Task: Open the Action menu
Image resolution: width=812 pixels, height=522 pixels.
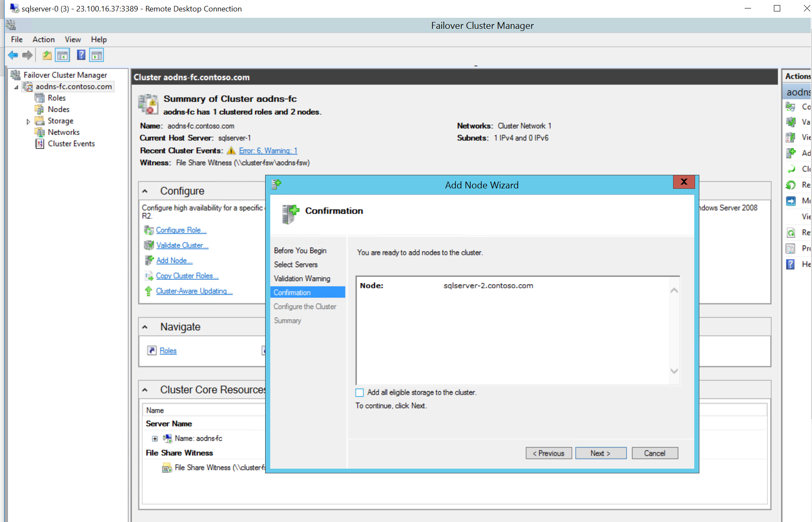Action: click(x=43, y=39)
